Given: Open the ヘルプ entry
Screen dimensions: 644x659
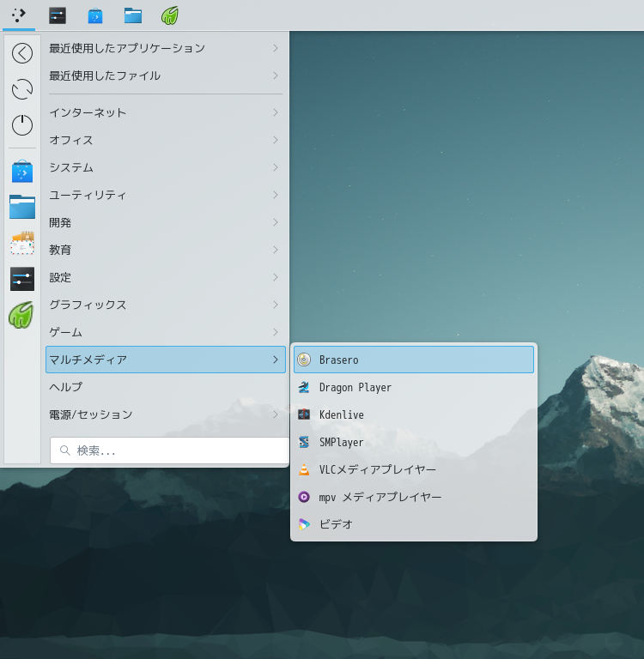Looking at the screenshot, I should point(166,387).
